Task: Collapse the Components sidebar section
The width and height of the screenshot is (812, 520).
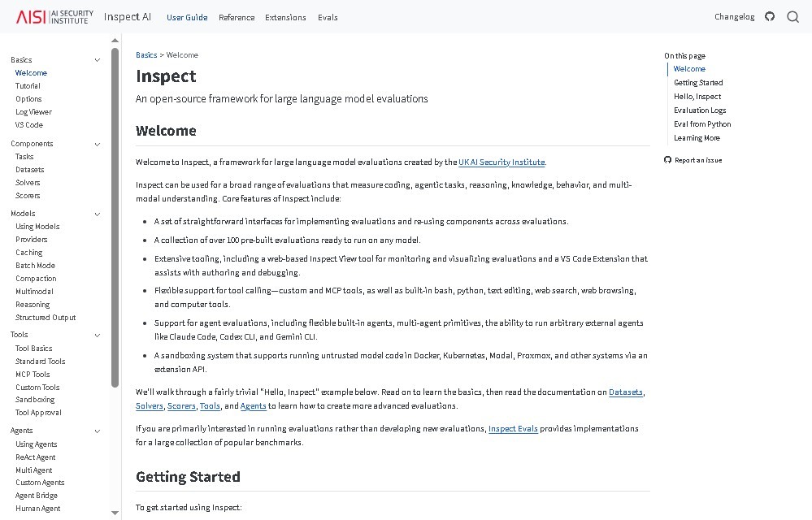Action: pos(98,144)
